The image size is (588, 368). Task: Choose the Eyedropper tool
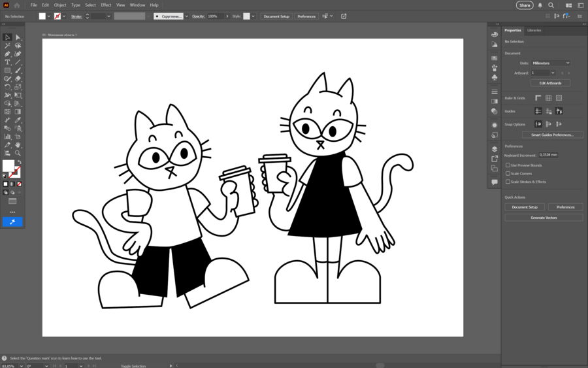tap(18, 120)
